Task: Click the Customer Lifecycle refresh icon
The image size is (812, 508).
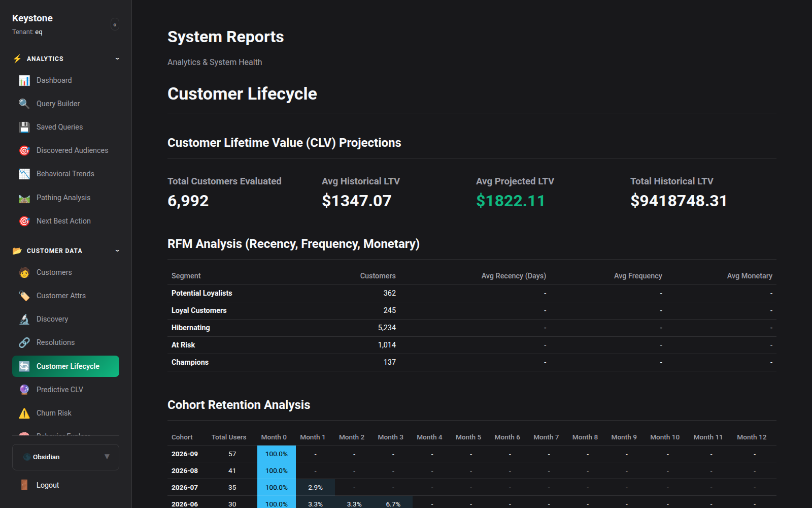Action: pos(24,366)
